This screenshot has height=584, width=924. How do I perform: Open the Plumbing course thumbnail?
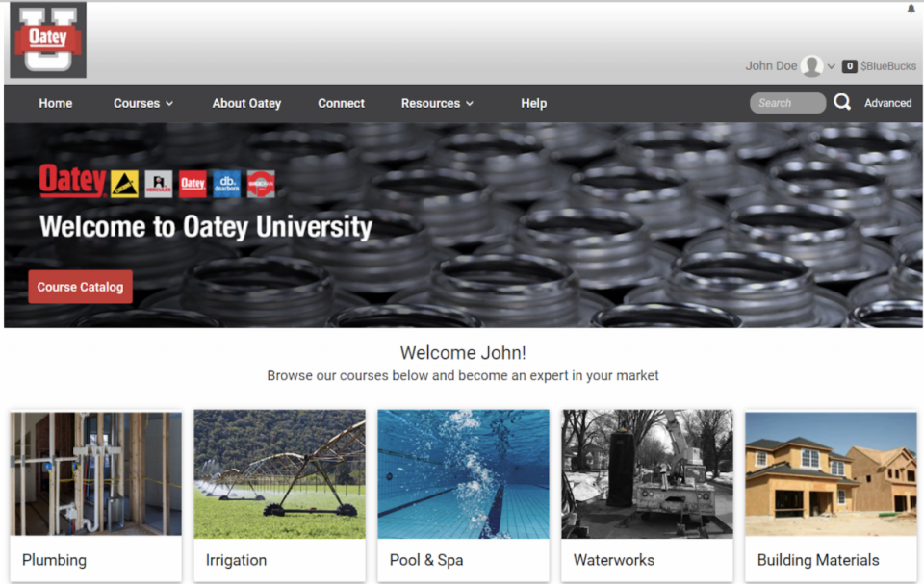[95, 473]
